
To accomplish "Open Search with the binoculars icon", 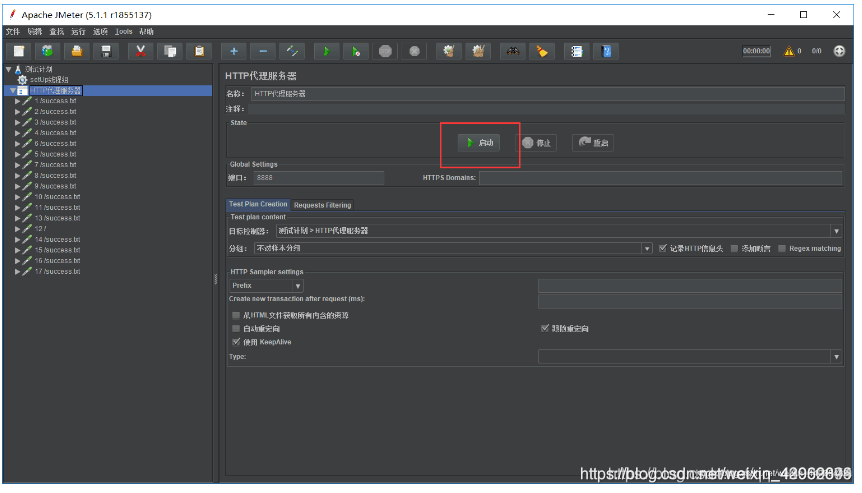I will pyautogui.click(x=512, y=52).
